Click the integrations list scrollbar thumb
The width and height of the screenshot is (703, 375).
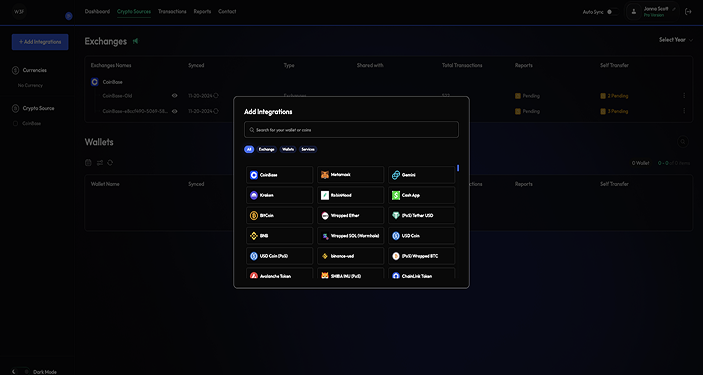coord(458,168)
